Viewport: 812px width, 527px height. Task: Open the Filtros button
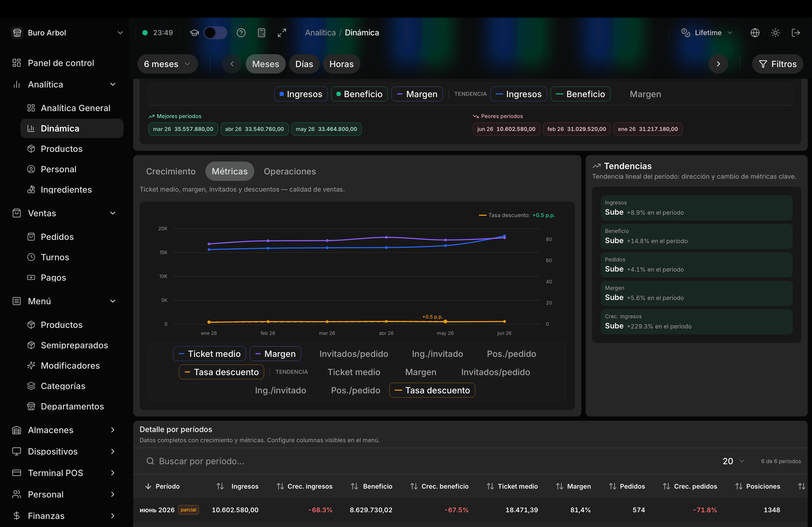click(778, 64)
